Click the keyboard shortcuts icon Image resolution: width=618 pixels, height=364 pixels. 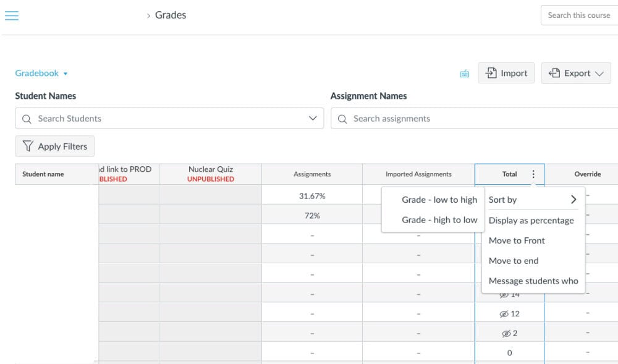[x=465, y=74]
